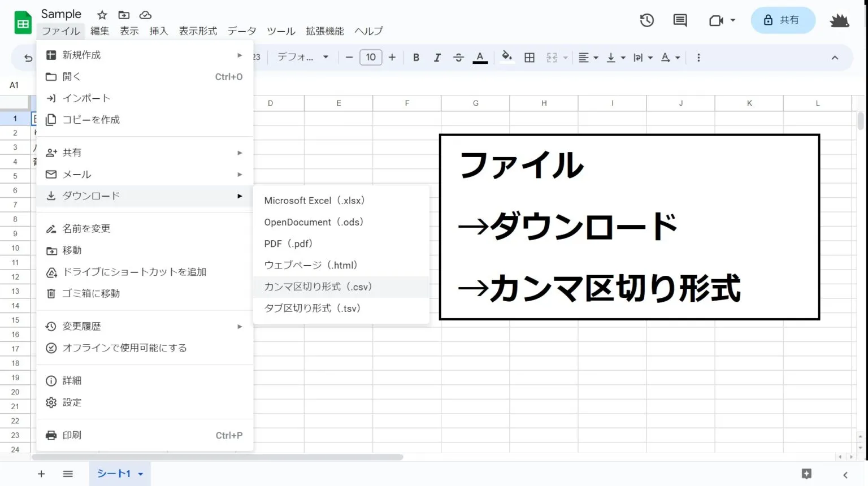This screenshot has height=486, width=868.
Task: Open 設定 from the file menu
Action: (145, 402)
